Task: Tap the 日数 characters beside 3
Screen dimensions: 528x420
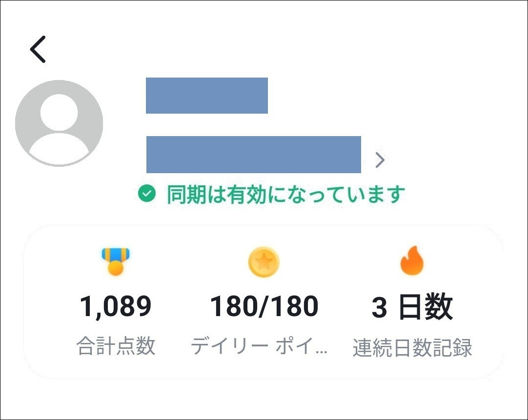Action: (426, 306)
